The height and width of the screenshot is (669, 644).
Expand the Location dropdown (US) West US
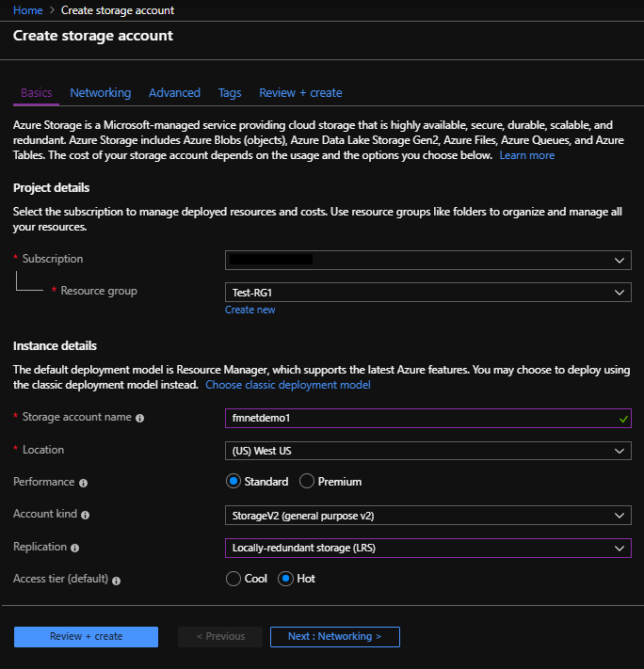(x=427, y=451)
